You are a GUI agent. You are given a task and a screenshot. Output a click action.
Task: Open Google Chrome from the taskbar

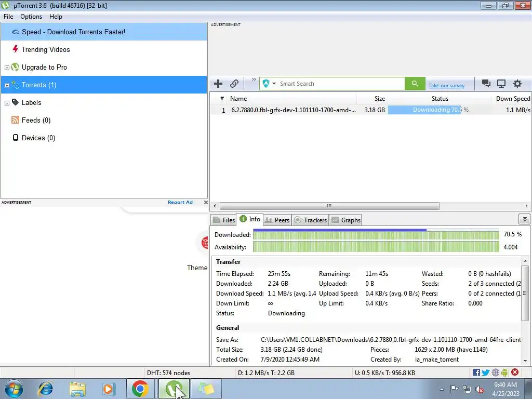[x=140, y=389]
